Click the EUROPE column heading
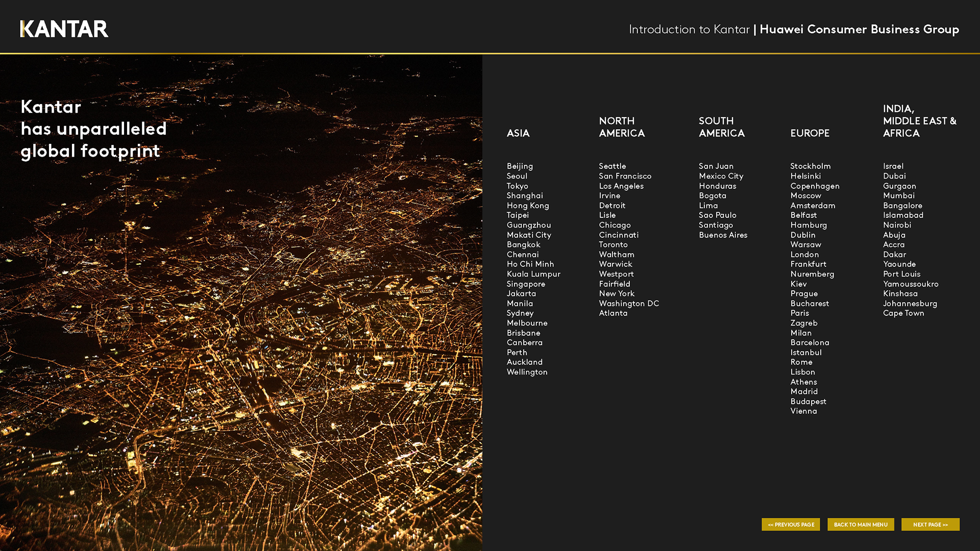Image resolution: width=980 pixels, height=551 pixels. tap(810, 133)
